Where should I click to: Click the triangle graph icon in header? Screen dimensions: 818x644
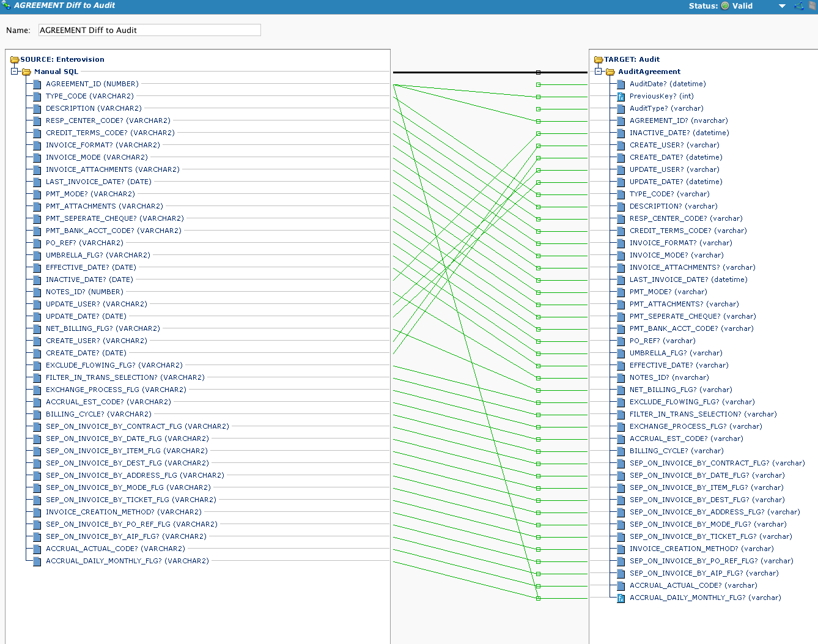[799, 6]
